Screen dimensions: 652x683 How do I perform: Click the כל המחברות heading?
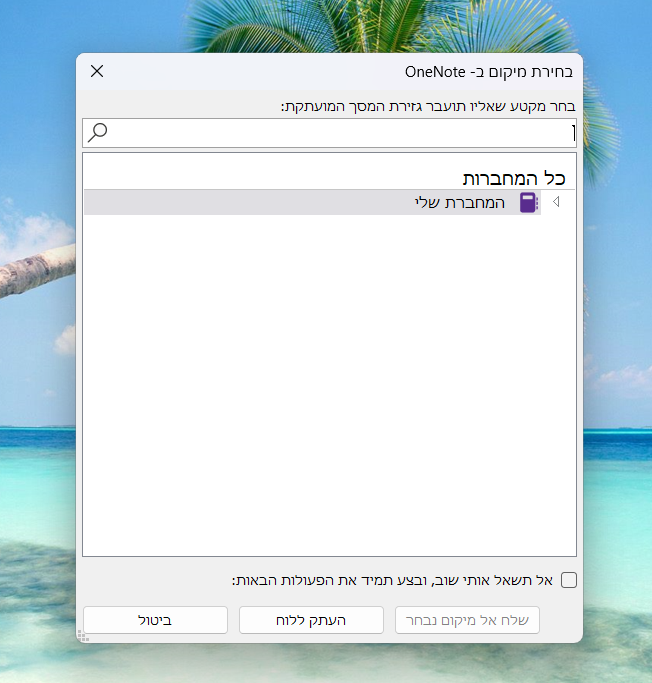[x=514, y=179]
